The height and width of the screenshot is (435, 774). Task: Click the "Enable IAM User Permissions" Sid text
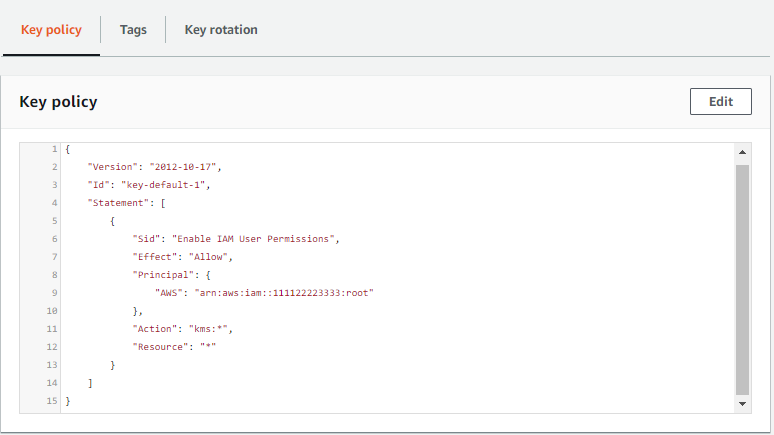[256, 239]
